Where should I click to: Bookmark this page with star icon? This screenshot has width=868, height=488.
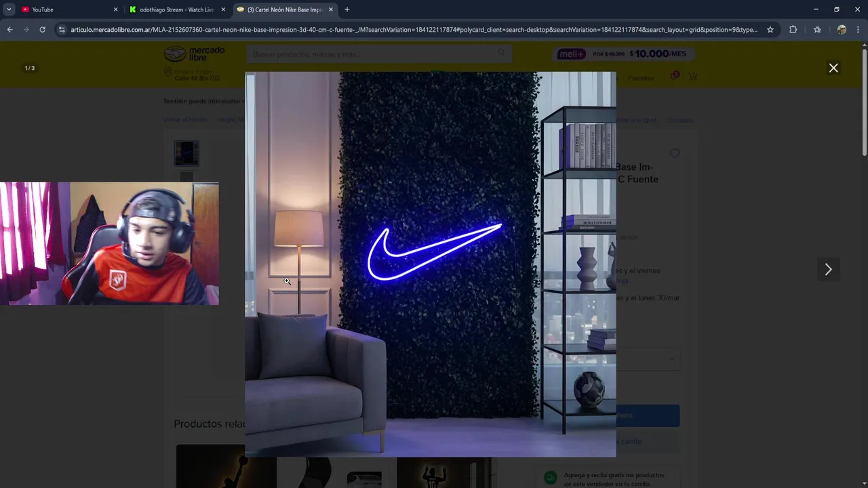770,30
